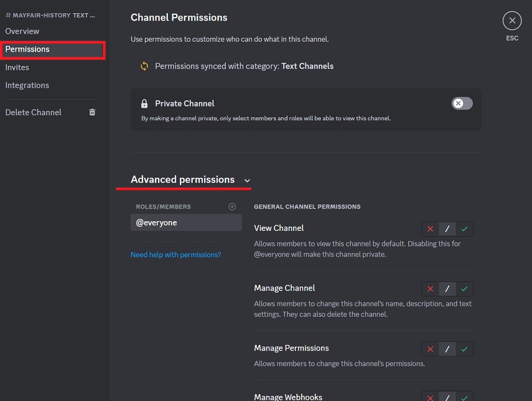The image size is (532, 401).
Task: Click the Delete Channel trash icon
Action: 92,112
